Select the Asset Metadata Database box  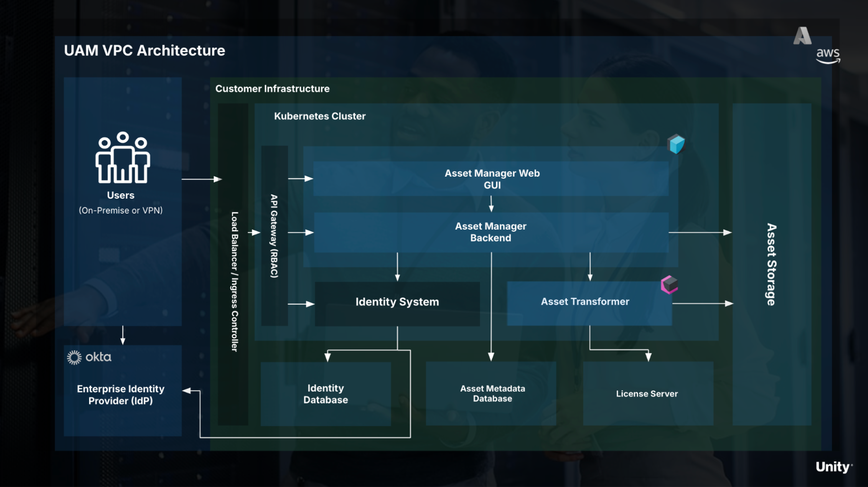click(x=491, y=393)
